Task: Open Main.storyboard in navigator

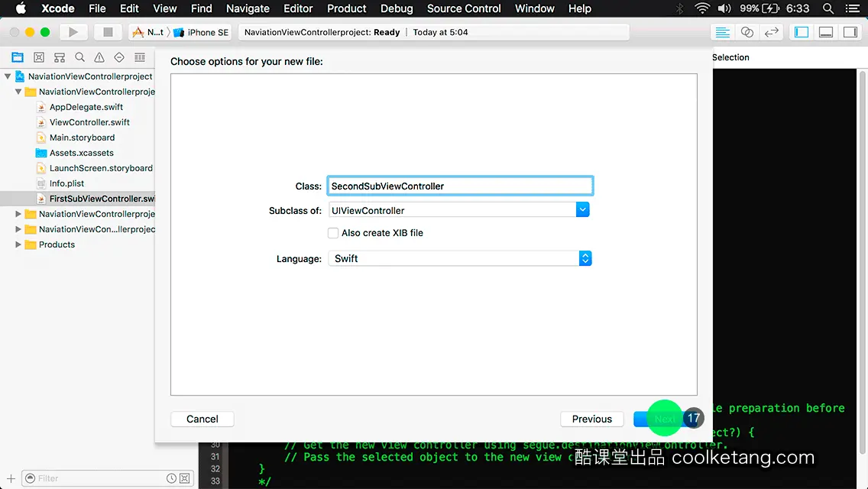Action: point(82,138)
